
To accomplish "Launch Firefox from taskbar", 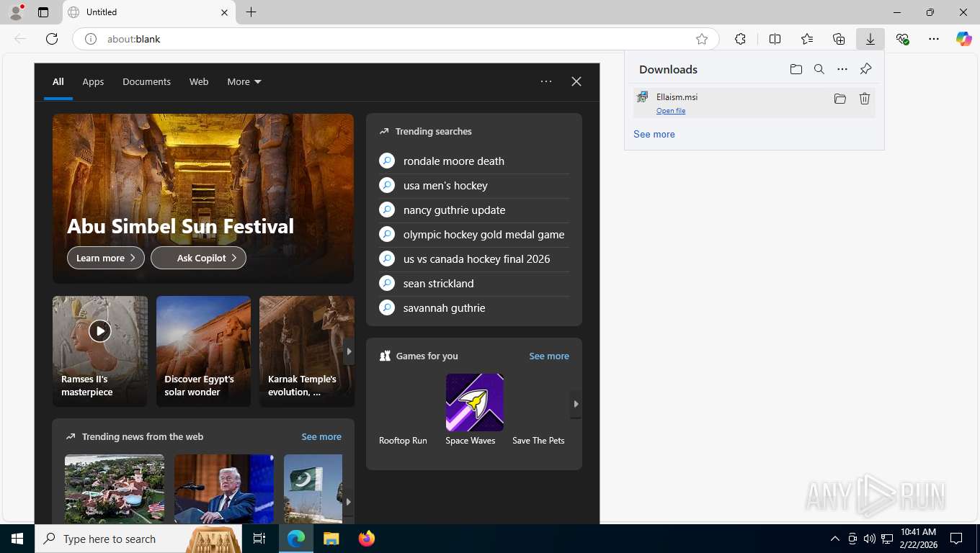I will click(x=367, y=539).
